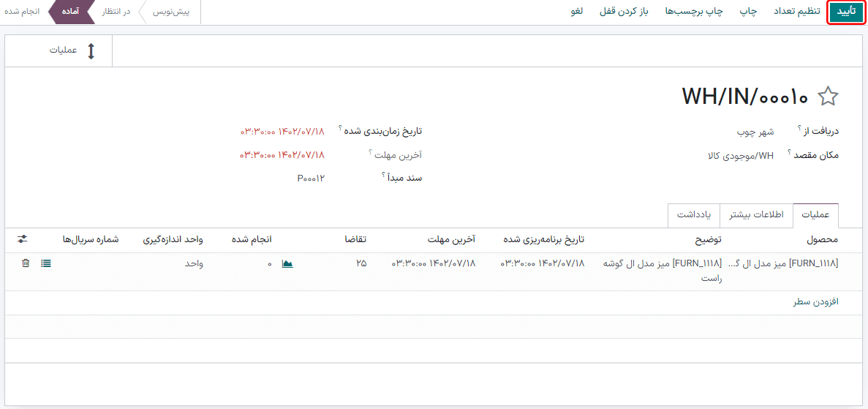Open detailed operations list icon for FURN_1118
Image resolution: width=868 pixels, height=409 pixels.
46,263
